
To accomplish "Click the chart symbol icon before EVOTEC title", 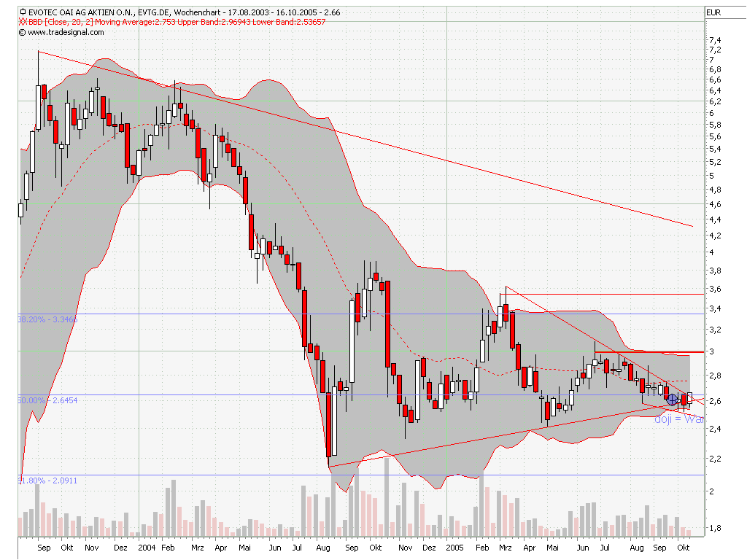I will (x=23, y=12).
